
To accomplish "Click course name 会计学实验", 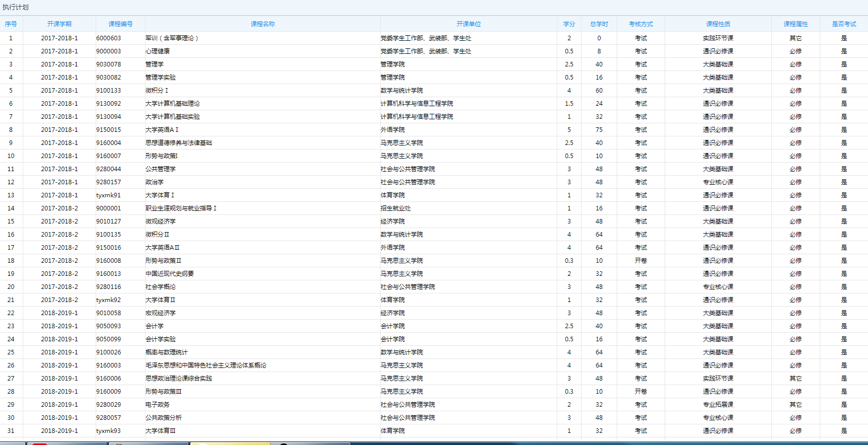I will point(161,339).
